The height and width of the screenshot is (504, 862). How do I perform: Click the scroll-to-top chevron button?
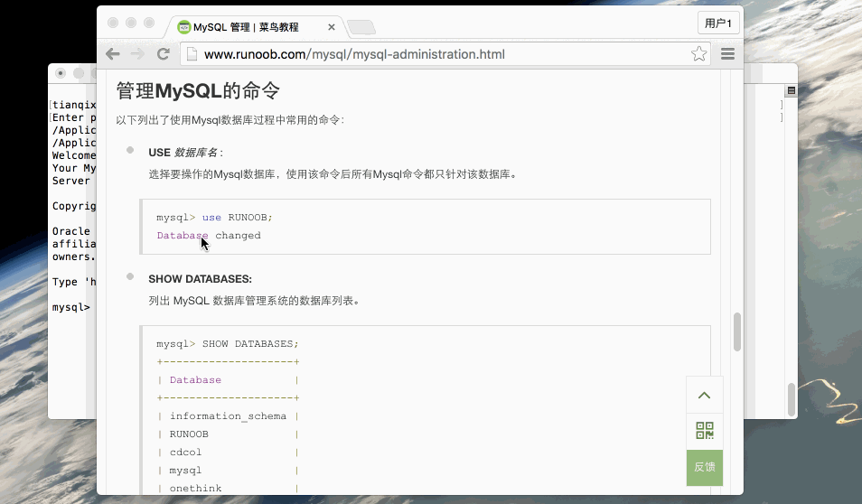point(704,395)
